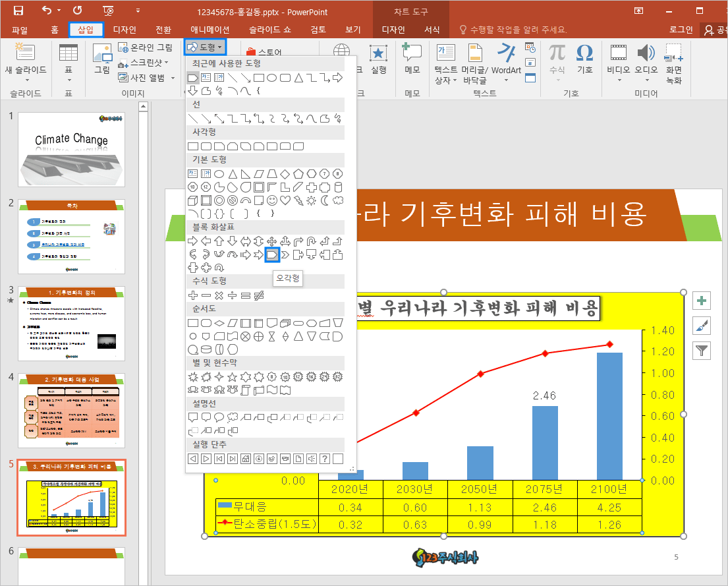Switch to the Home (홈) tab
The height and width of the screenshot is (586, 728).
pos(54,30)
